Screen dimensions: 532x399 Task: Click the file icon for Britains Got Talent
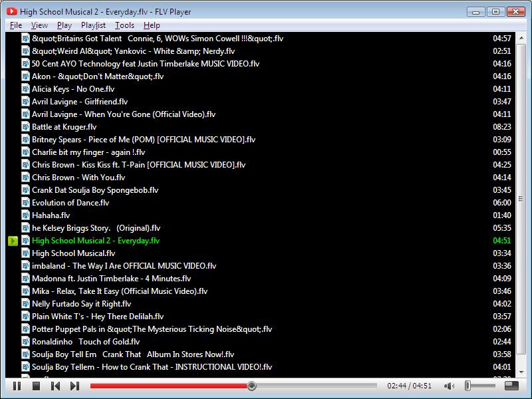25,39
